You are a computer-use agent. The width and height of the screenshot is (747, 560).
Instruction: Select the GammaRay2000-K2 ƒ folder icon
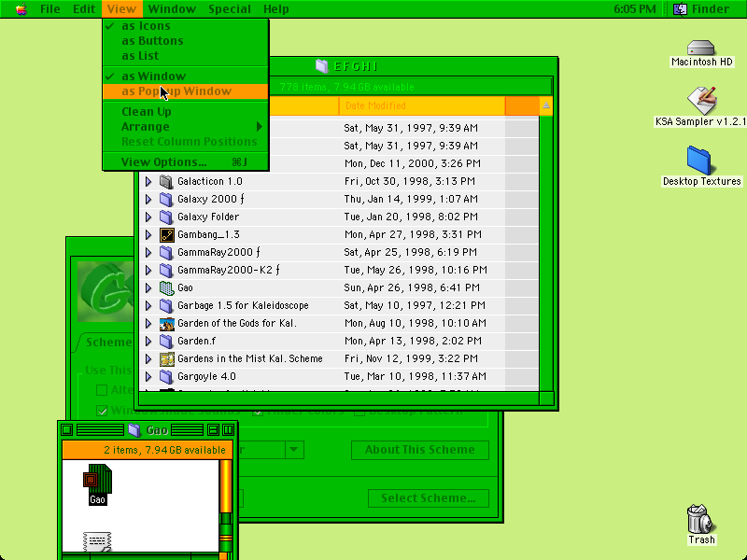pos(166,270)
